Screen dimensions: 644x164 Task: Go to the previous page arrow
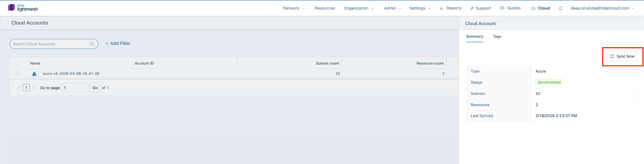[x=19, y=88]
